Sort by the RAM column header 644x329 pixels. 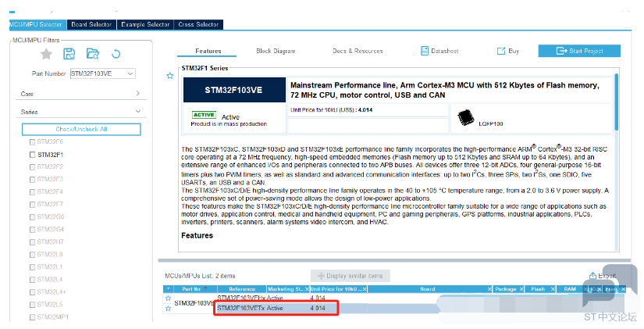pyautogui.click(x=570, y=289)
